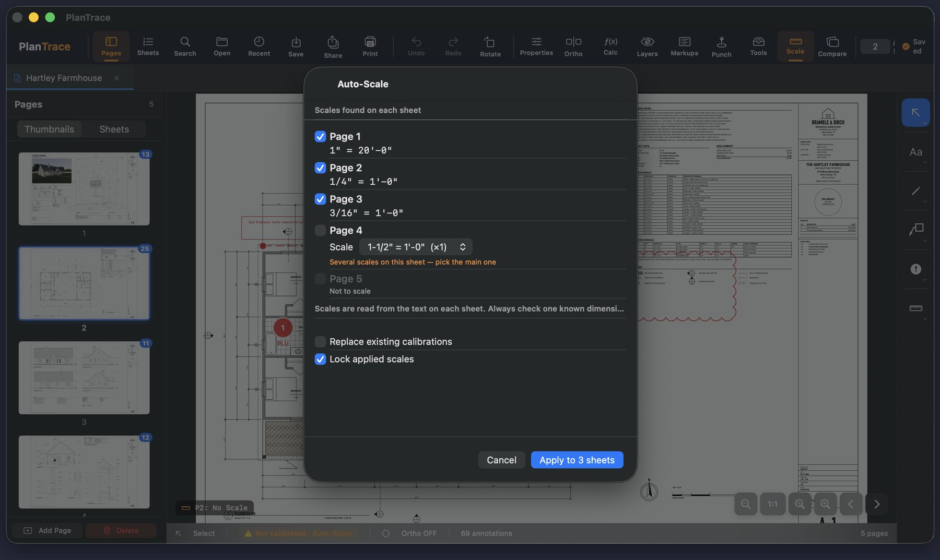Select the Pages toolbar tab
The image size is (940, 560).
tap(111, 46)
